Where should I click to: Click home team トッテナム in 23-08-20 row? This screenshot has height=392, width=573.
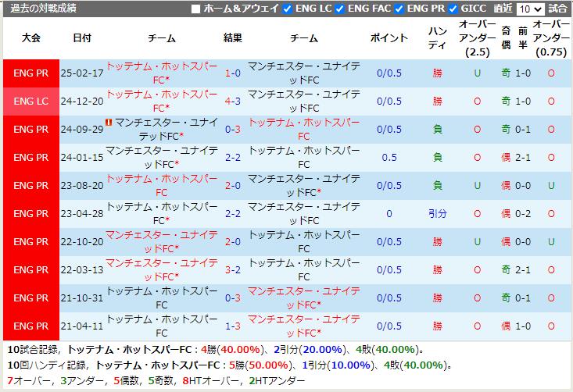162,186
